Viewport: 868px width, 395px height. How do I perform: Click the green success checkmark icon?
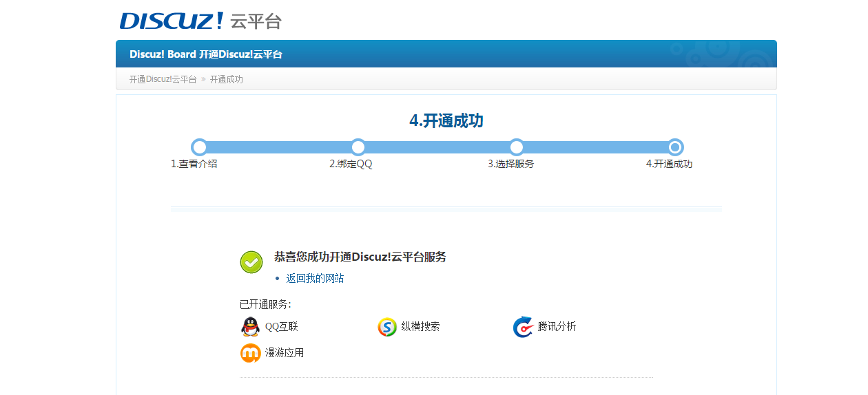251,262
